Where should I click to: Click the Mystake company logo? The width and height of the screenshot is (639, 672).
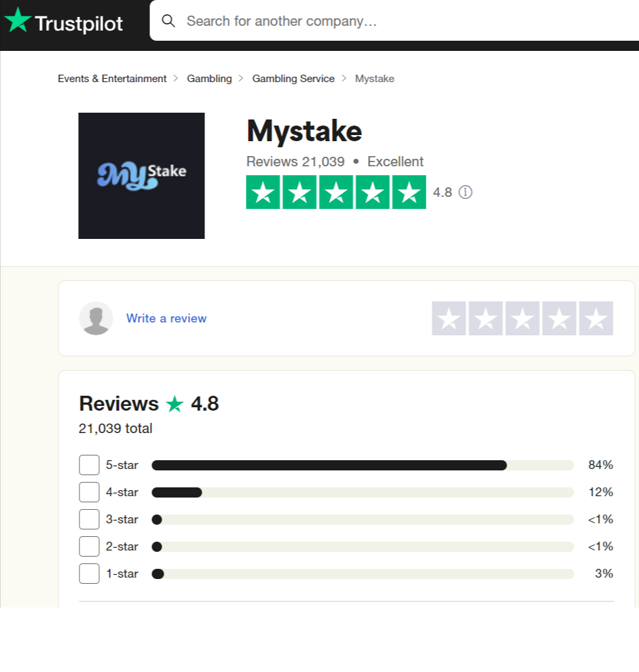point(141,175)
